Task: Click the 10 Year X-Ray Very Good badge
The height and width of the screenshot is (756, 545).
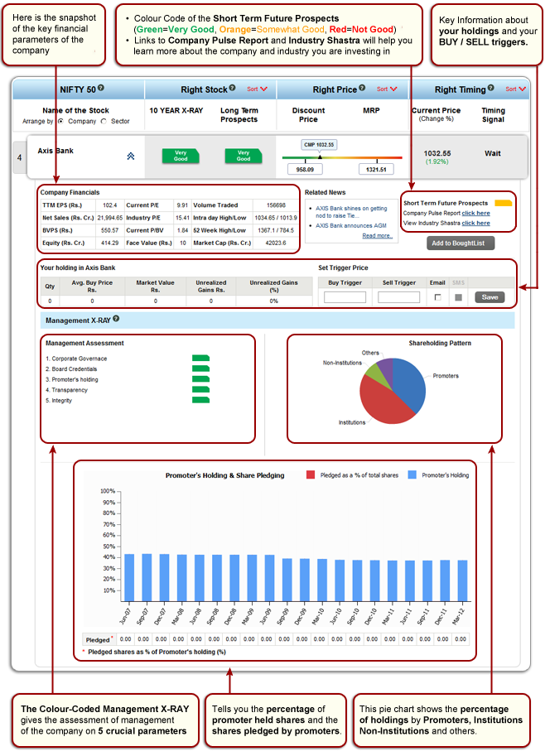Action: (180, 155)
